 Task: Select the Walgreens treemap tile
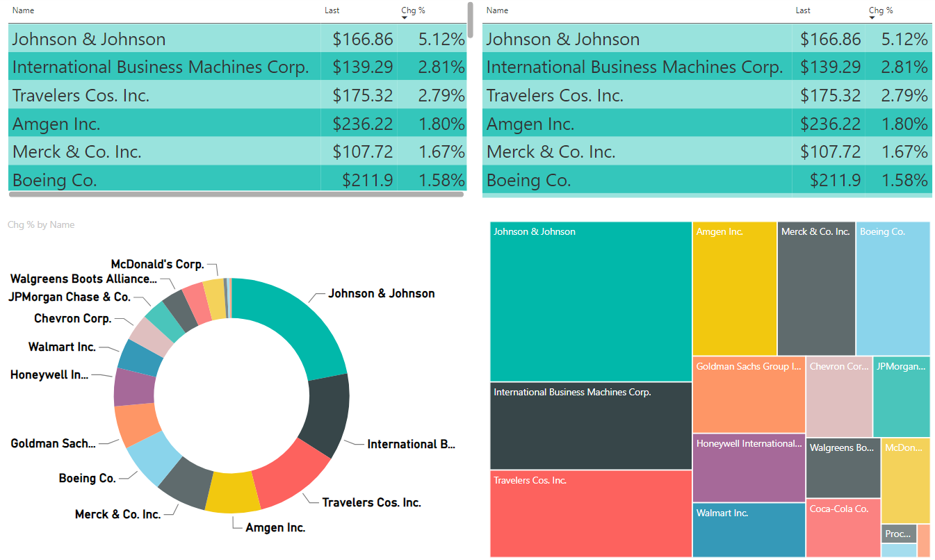coord(843,468)
